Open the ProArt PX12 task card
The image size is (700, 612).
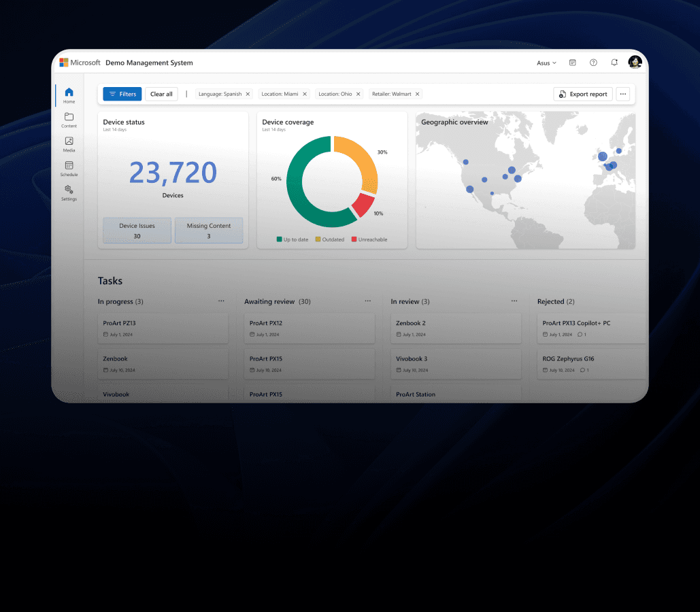(310, 328)
